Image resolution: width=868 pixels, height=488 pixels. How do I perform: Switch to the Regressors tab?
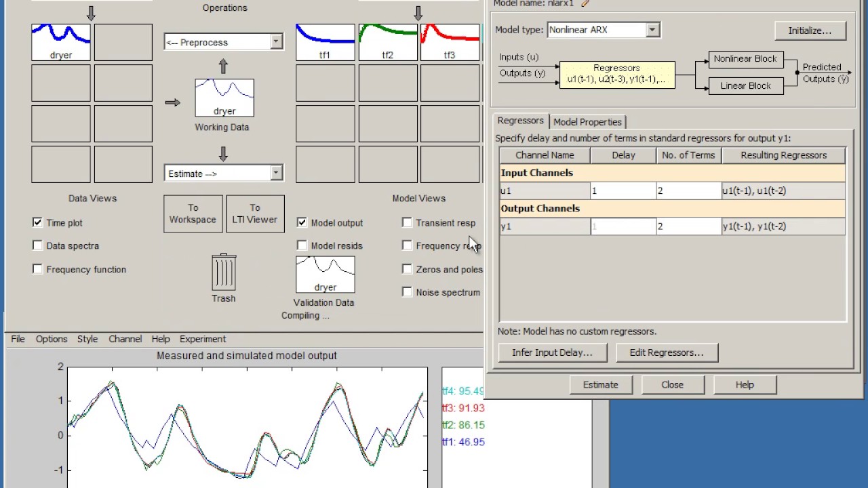pos(521,121)
